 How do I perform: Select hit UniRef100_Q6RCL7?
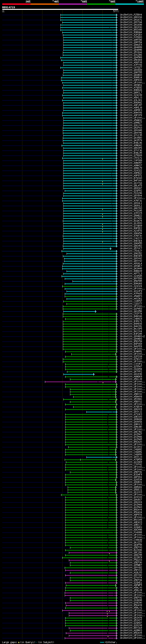tap(131, 93)
